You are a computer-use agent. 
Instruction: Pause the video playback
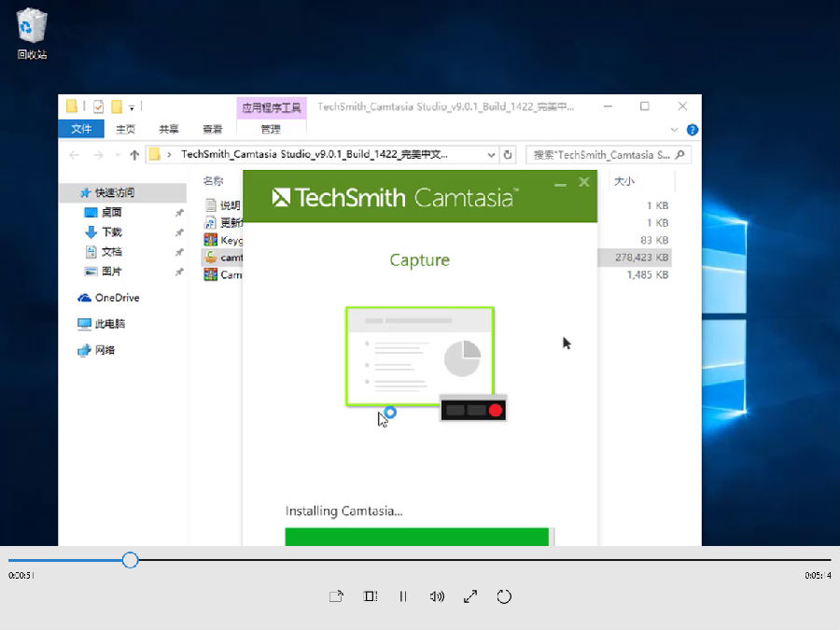tap(403, 596)
